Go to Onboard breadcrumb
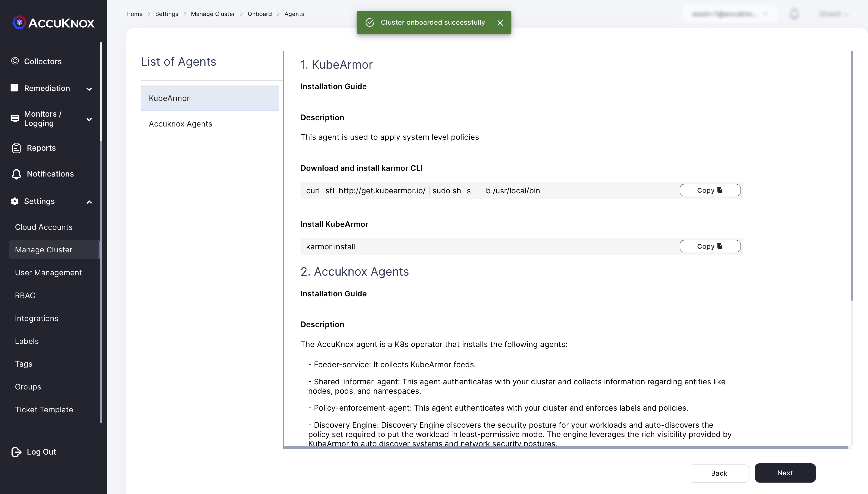The height and width of the screenshot is (494, 868). [260, 14]
